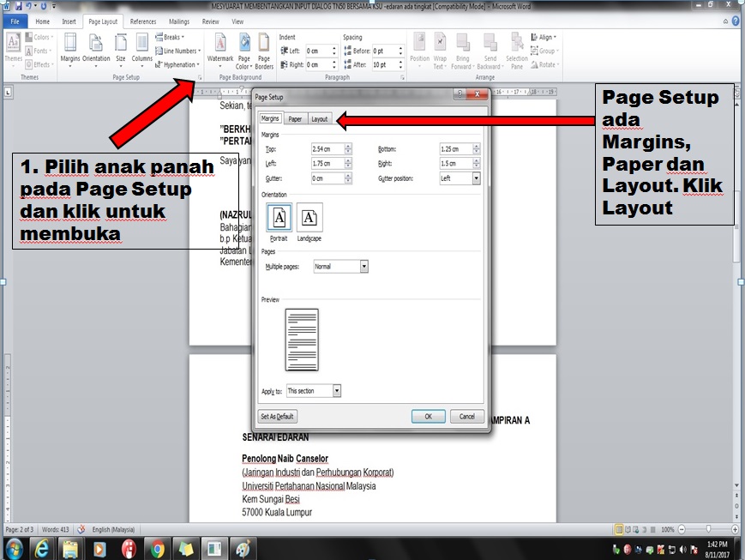Click OK in Page Setup
The height and width of the screenshot is (560, 745).
(428, 416)
